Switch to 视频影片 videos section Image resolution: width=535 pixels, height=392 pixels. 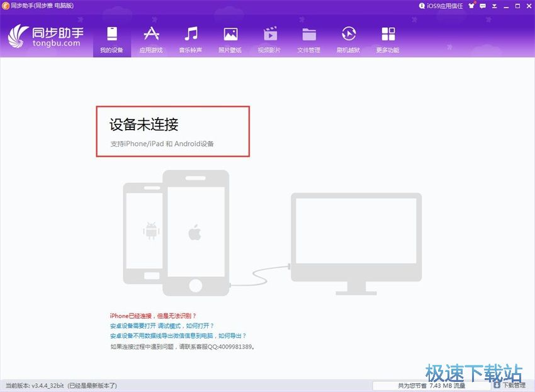pos(269,40)
